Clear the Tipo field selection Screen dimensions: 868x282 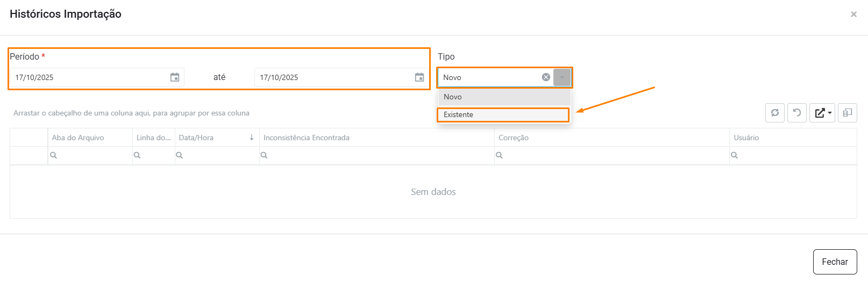tap(546, 77)
